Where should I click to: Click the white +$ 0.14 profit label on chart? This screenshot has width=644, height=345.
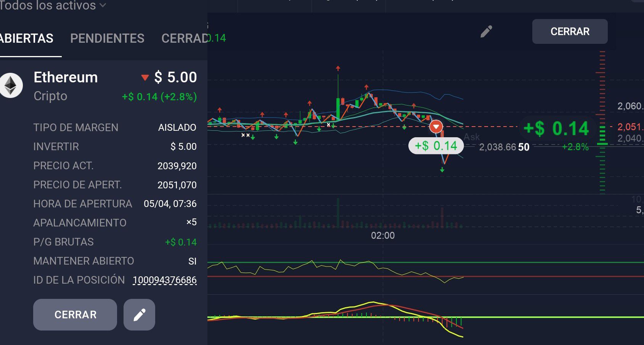tap(436, 146)
